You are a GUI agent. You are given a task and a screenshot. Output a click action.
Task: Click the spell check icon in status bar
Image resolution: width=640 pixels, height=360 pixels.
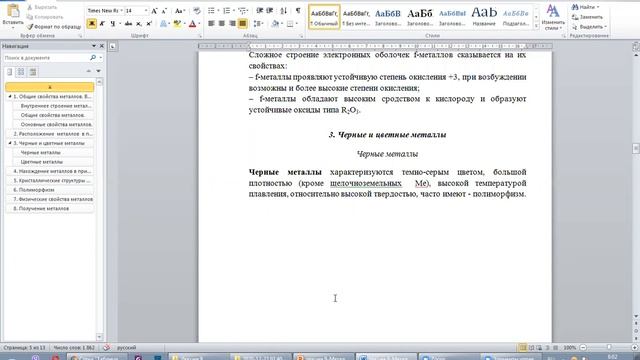coord(106,348)
